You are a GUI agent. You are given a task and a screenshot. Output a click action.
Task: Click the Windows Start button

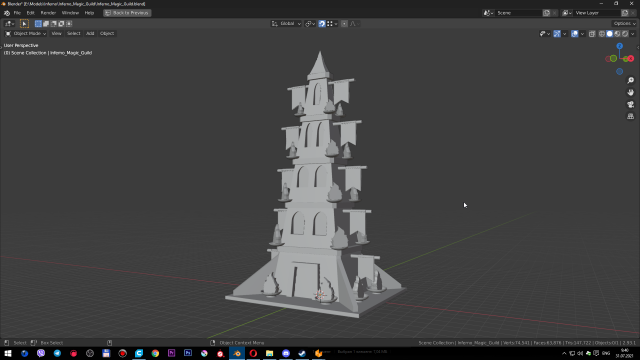pyautogui.click(x=8, y=353)
